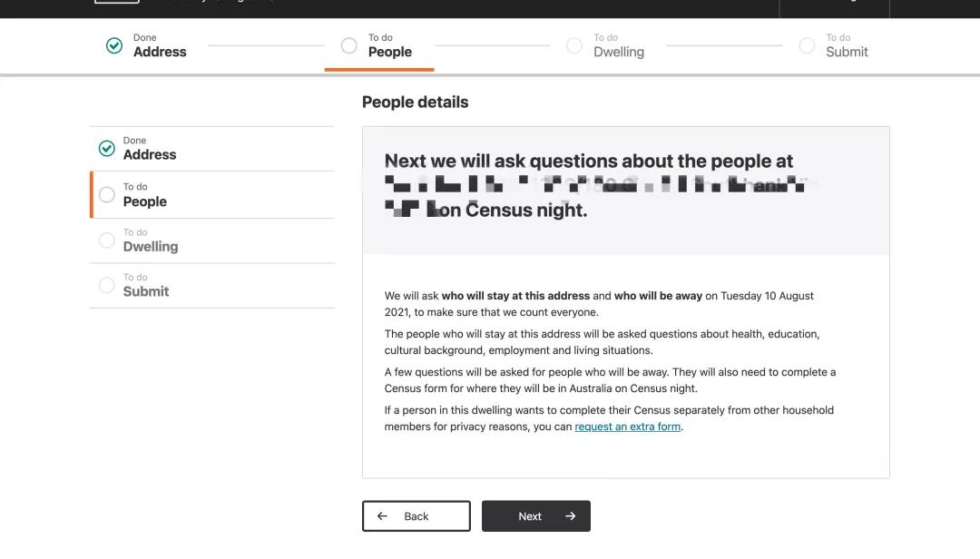The width and height of the screenshot is (980, 559).
Task: Click the right arrow icon on Next button
Action: 570,516
